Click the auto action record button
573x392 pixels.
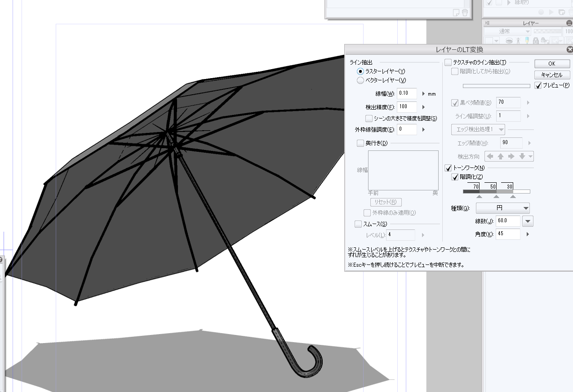541,12
